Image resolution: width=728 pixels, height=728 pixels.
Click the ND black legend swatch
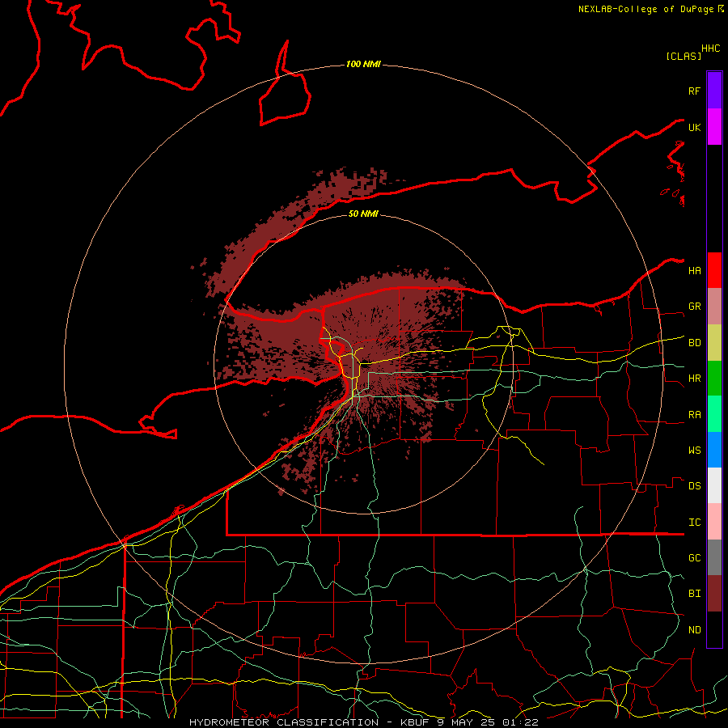714,629
